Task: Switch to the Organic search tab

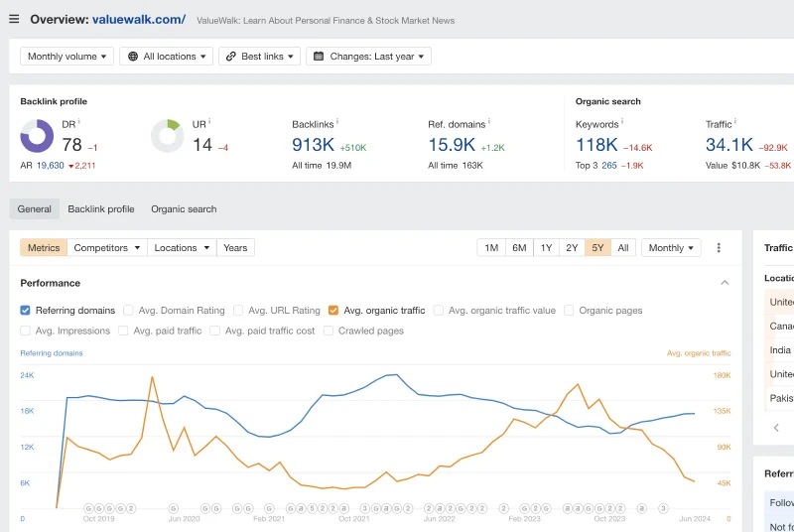Action: [184, 209]
